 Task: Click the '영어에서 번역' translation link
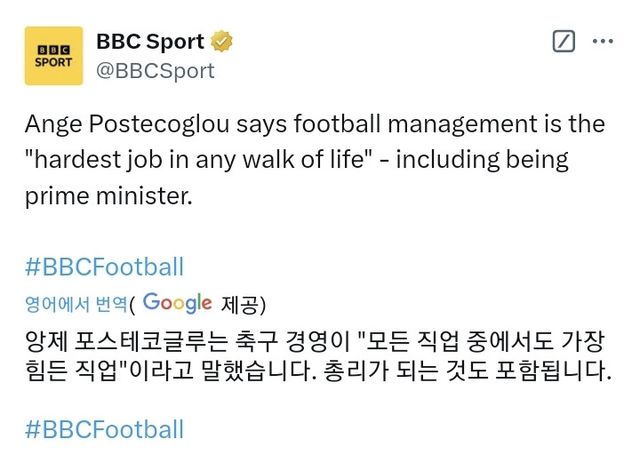pos(76,304)
